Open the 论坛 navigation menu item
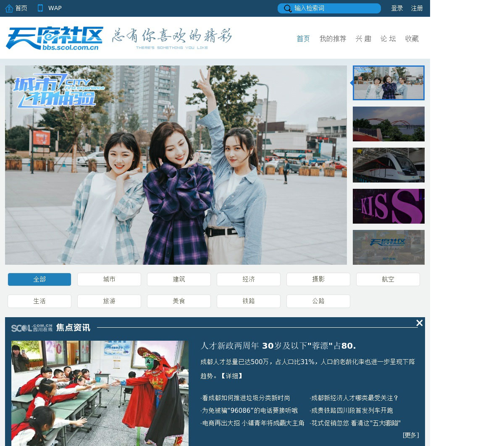Viewport: 504px width, 446px height. pyautogui.click(x=388, y=39)
